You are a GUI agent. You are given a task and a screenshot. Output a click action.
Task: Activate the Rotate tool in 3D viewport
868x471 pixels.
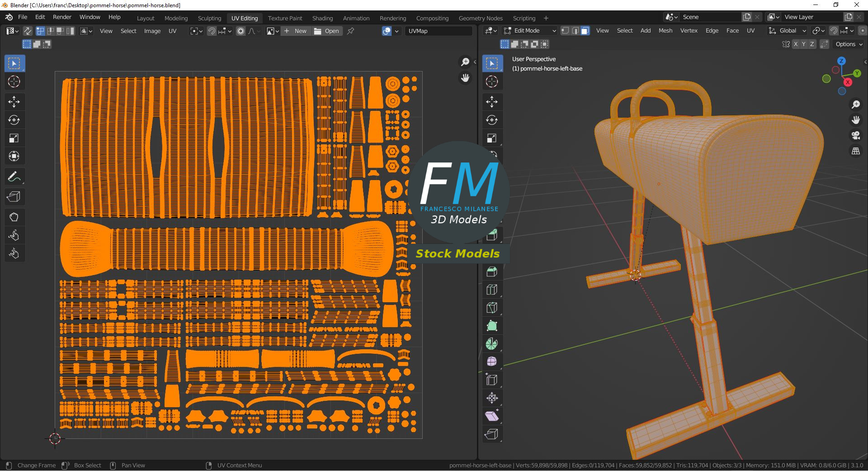[492, 120]
